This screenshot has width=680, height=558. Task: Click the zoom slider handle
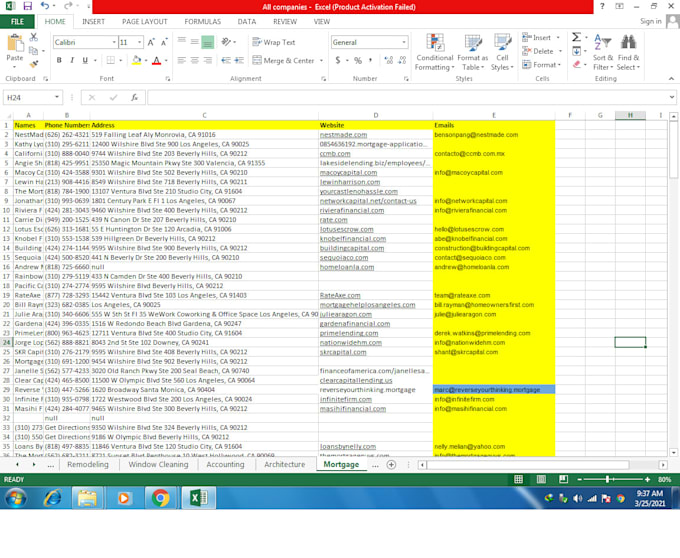point(608,479)
